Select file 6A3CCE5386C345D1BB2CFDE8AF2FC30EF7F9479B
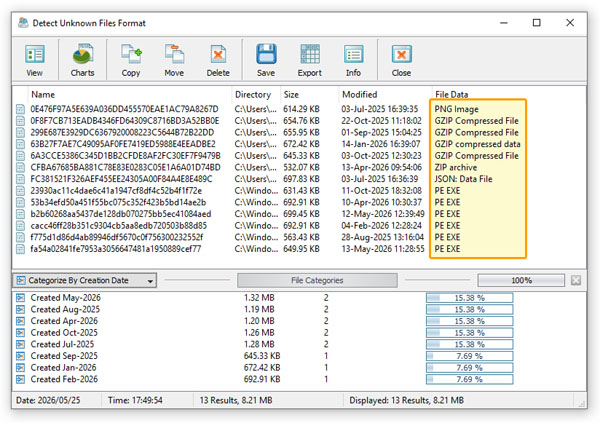Screen dimensions: 600x423 126,156
